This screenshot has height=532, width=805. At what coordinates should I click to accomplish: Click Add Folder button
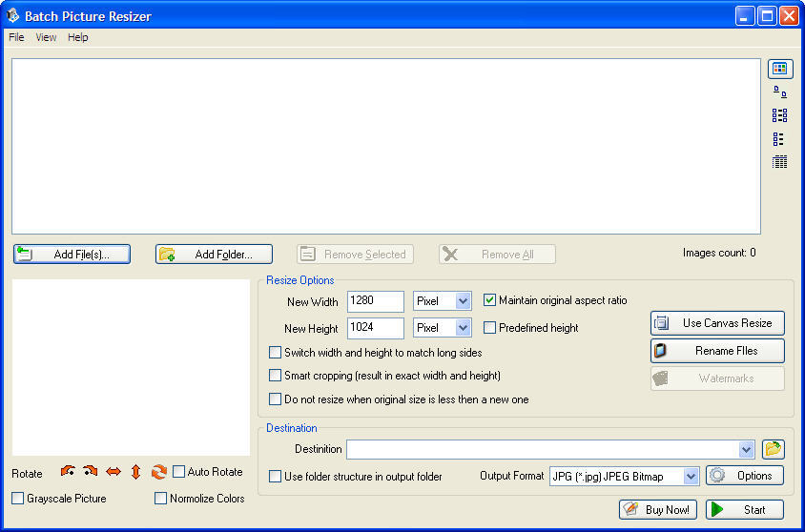(214, 254)
